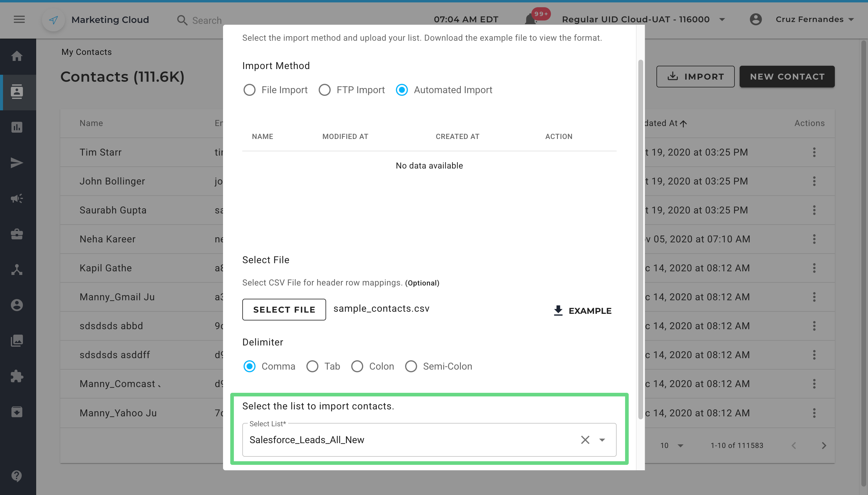
Task: Choose the Tab delimiter option
Action: [312, 366]
